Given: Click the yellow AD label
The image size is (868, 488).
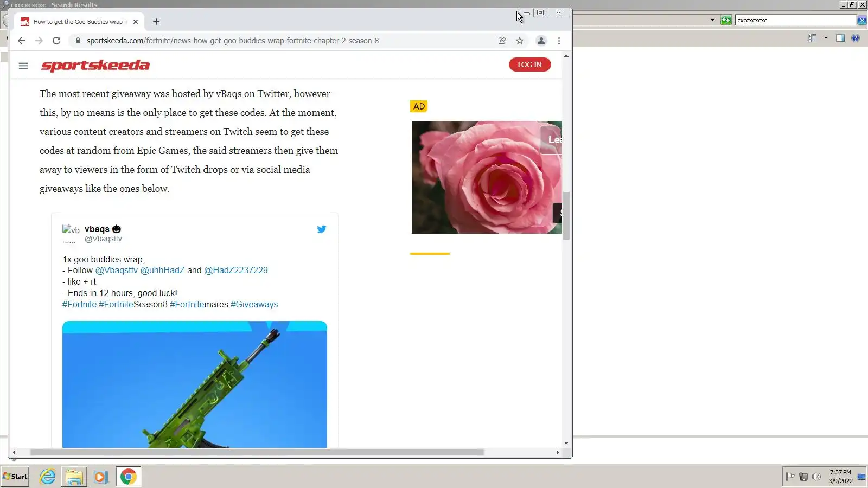Looking at the screenshot, I should pyautogui.click(x=419, y=106).
